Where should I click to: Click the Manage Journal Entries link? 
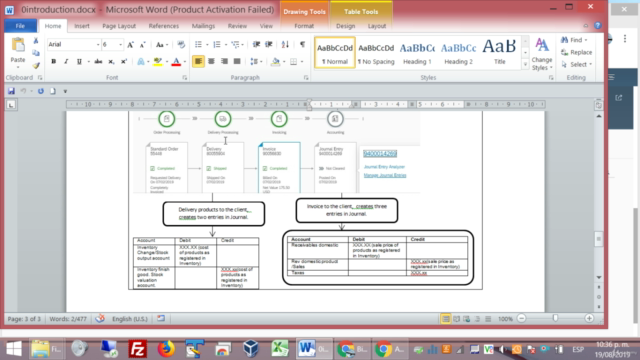[385, 175]
